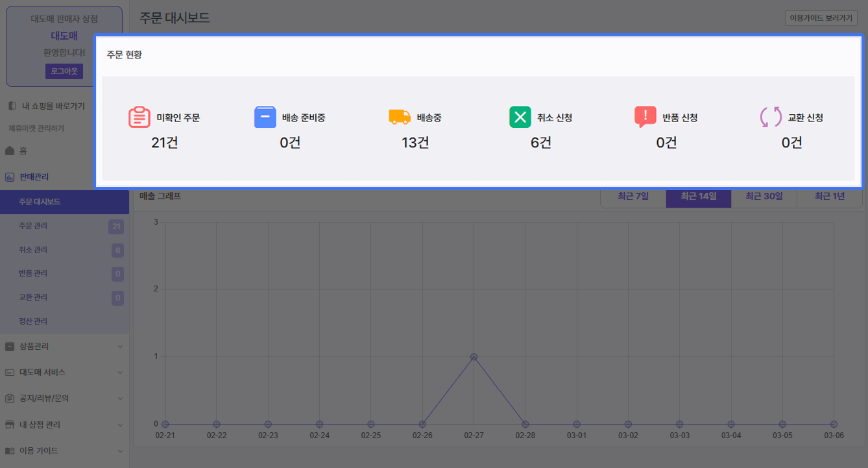The height and width of the screenshot is (468, 868).
Task: Click the unconfirmed orders clipboard icon
Action: [x=139, y=117]
